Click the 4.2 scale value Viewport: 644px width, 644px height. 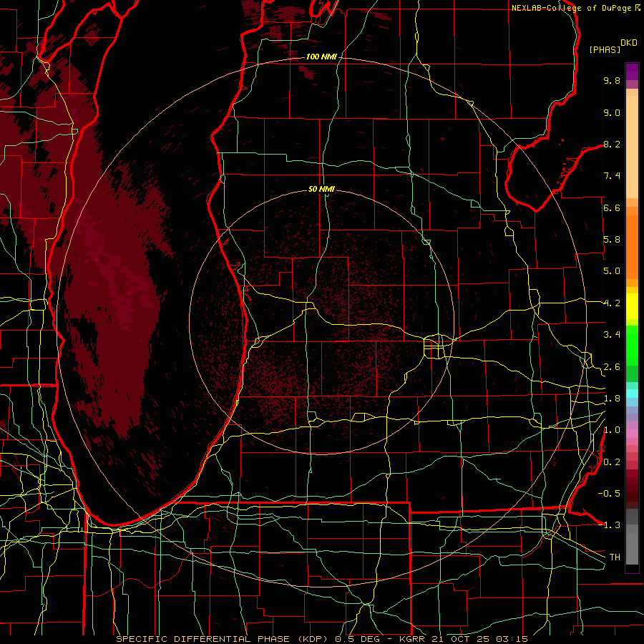tap(612, 303)
